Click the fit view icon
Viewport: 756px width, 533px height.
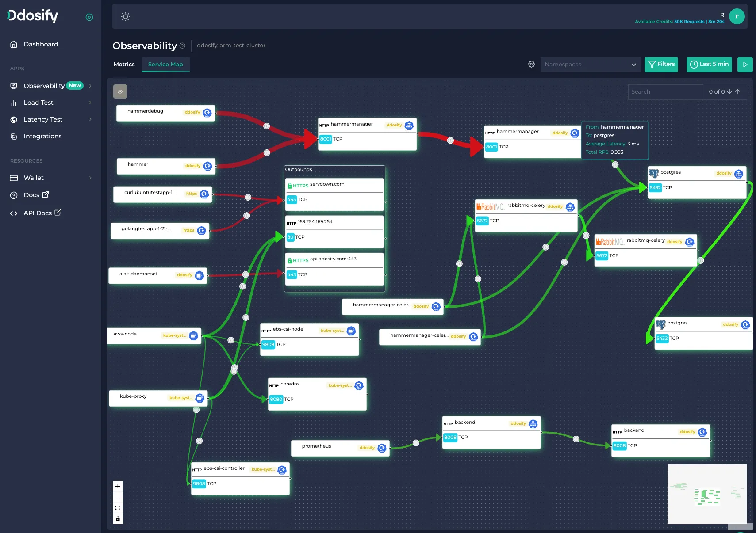click(118, 508)
